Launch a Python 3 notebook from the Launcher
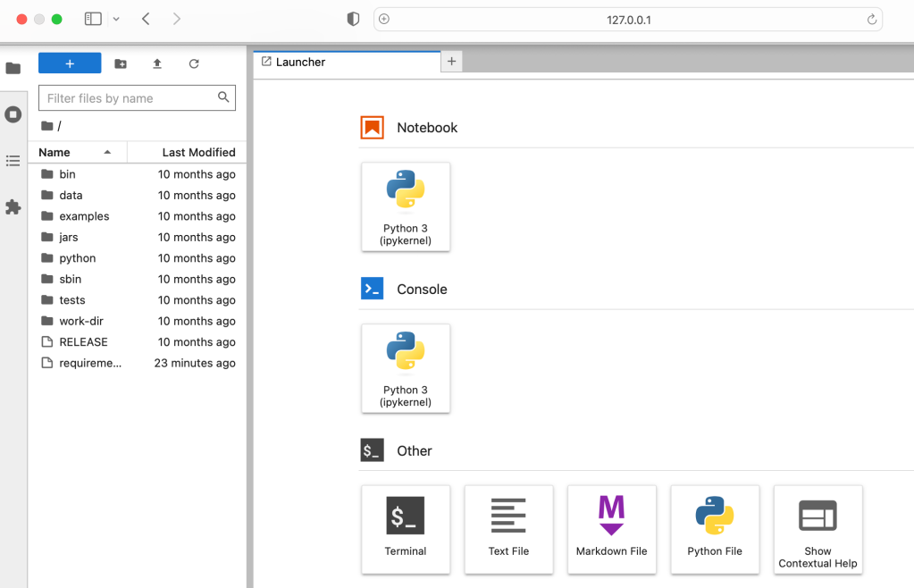 coord(406,206)
